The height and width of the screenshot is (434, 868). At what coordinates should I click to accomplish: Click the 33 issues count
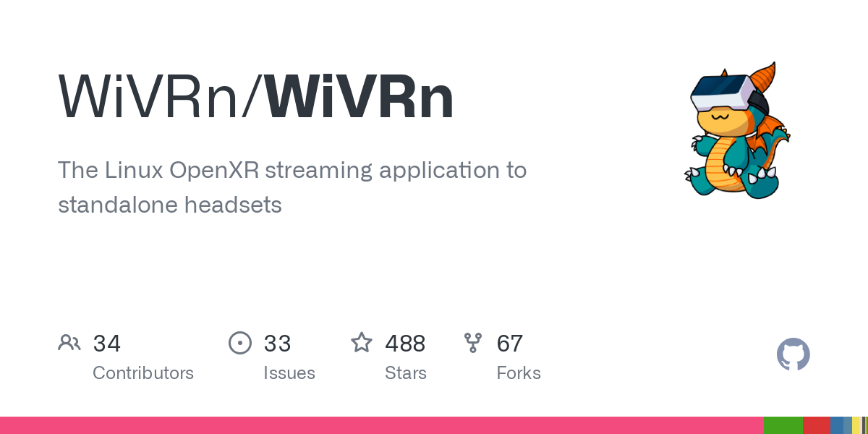[x=277, y=343]
